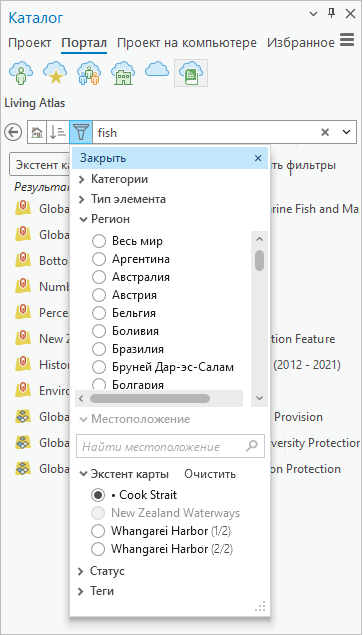Click region list scroll up arrow
The width and height of the screenshot is (363, 635).
coord(260,239)
